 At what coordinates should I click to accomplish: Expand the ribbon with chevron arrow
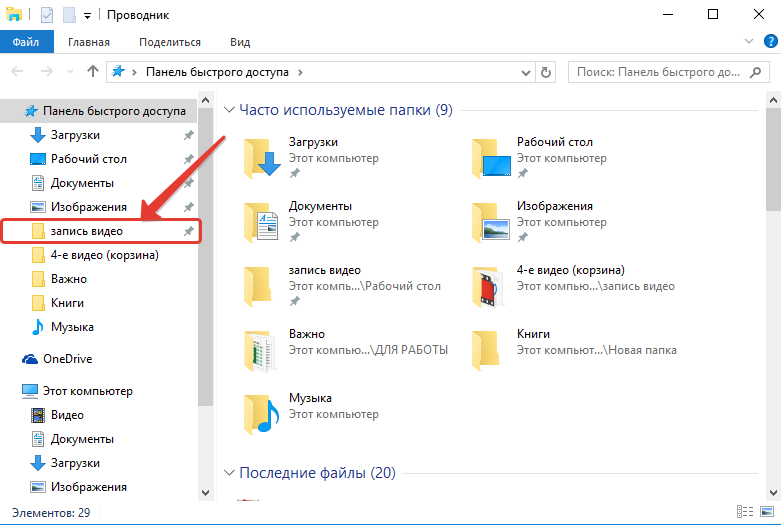pyautogui.click(x=749, y=41)
